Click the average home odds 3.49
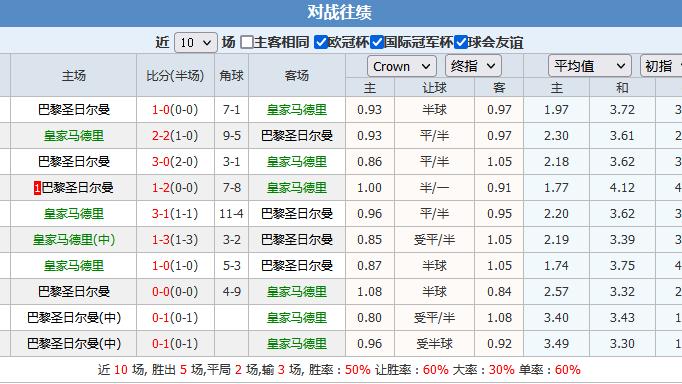This screenshot has height=384, width=682. (x=556, y=344)
